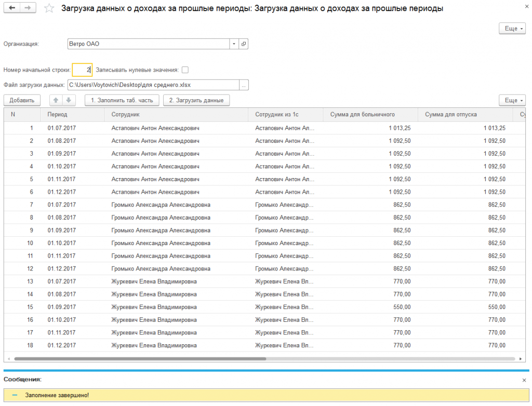This screenshot has height=406, width=532.
Task: Edit the 'Номер начальной строки' field
Action: (82, 70)
